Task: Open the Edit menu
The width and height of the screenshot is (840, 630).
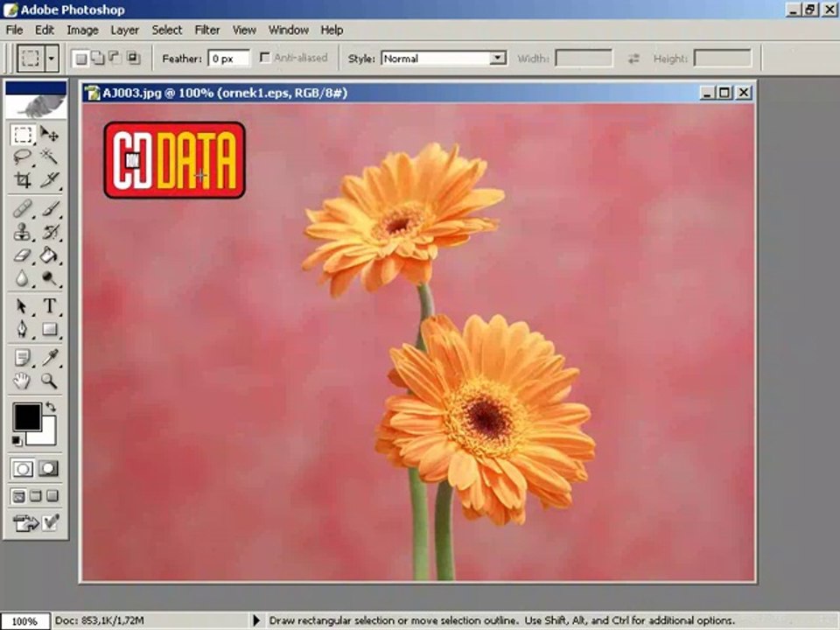Action: pyautogui.click(x=45, y=30)
